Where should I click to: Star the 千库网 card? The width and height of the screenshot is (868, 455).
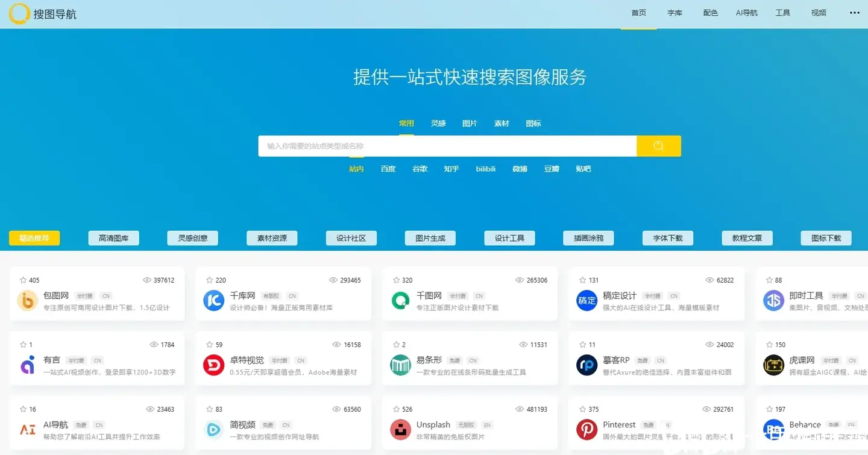pyautogui.click(x=210, y=280)
